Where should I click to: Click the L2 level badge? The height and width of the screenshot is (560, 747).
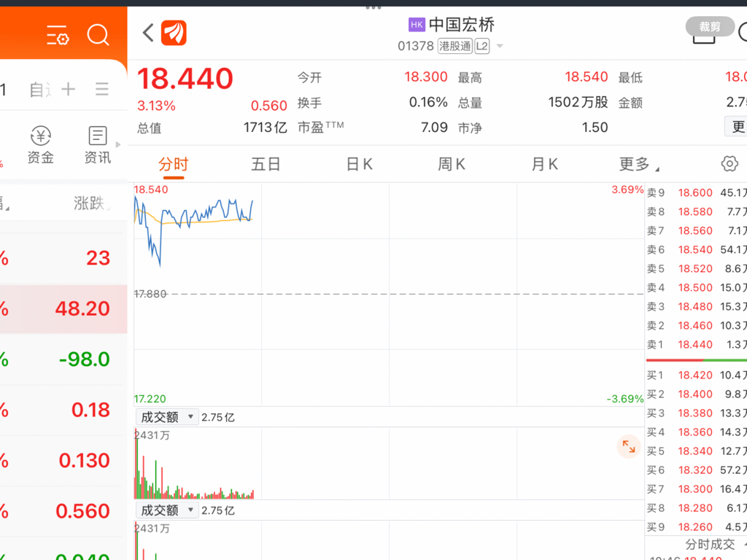coord(482,46)
